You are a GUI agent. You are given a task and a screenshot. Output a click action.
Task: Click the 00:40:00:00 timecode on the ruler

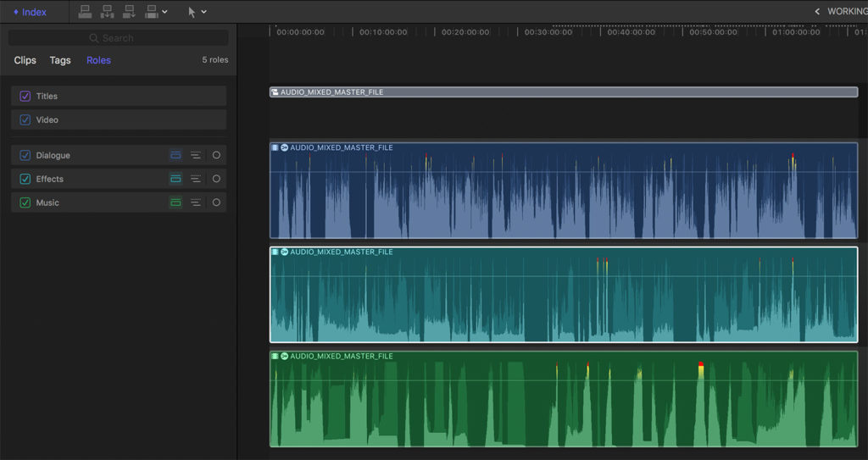pos(631,32)
